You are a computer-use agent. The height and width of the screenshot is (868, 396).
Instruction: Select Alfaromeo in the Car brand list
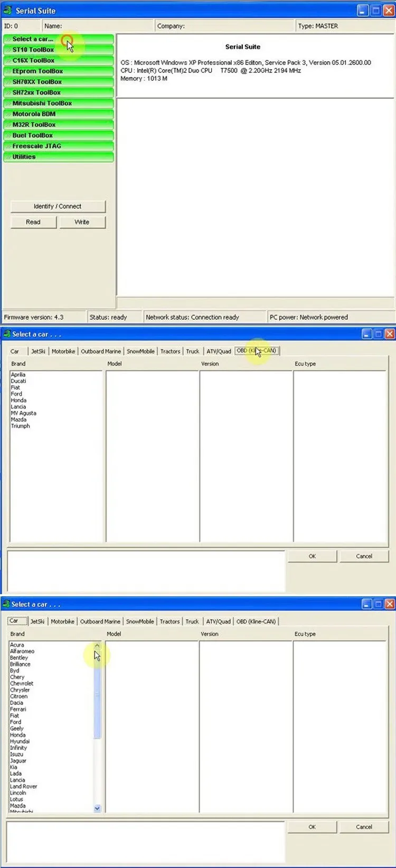(22, 651)
